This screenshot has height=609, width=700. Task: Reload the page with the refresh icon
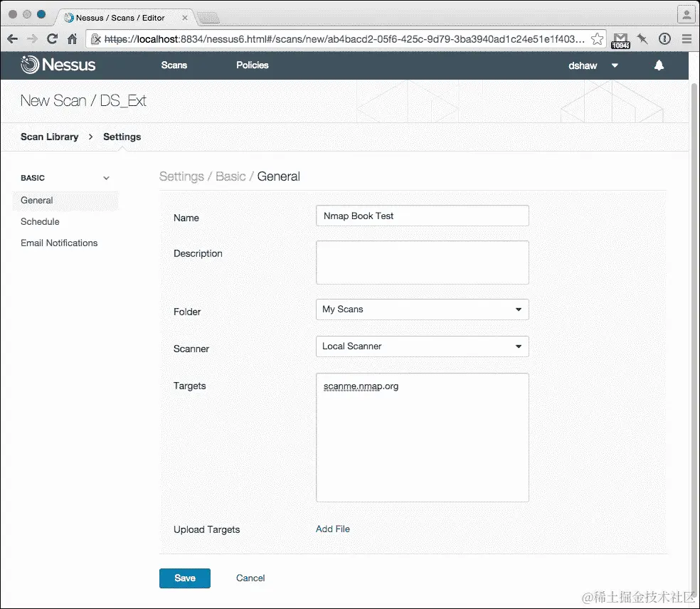(x=52, y=39)
